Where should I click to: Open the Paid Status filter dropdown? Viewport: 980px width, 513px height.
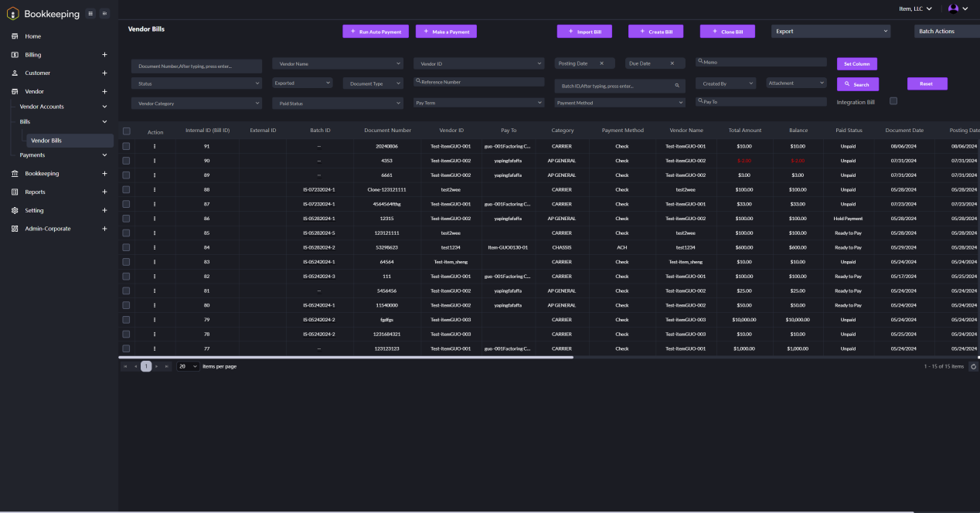point(337,103)
